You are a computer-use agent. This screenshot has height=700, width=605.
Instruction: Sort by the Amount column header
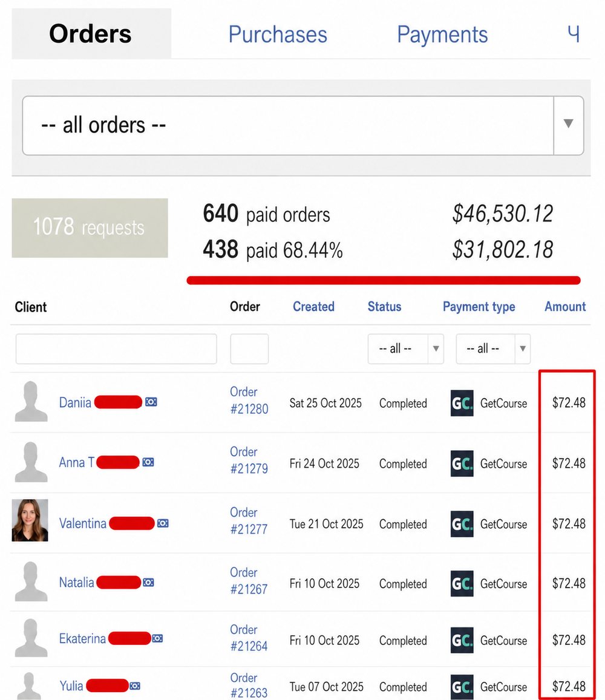[565, 307]
